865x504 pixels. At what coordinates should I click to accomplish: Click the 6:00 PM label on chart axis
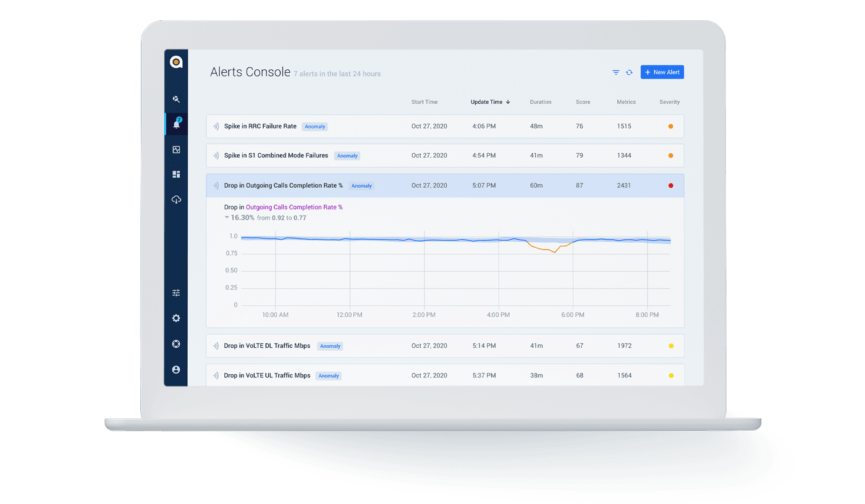(573, 315)
